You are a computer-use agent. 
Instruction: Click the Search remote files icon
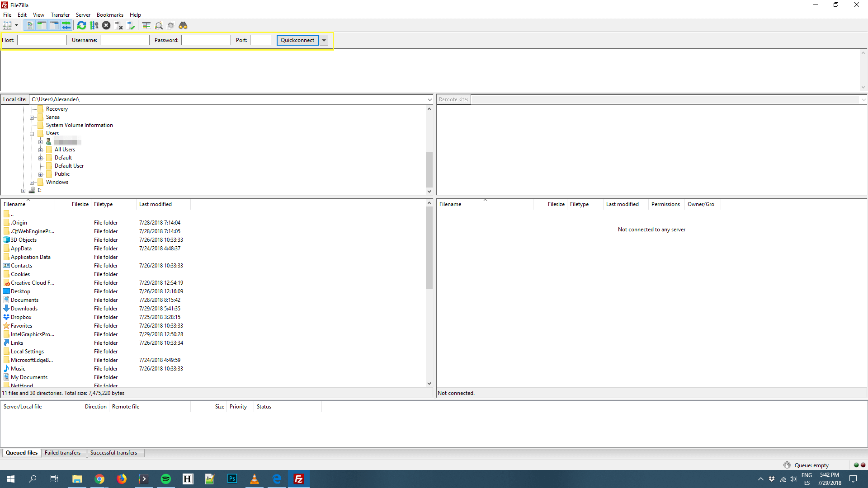pyautogui.click(x=183, y=25)
